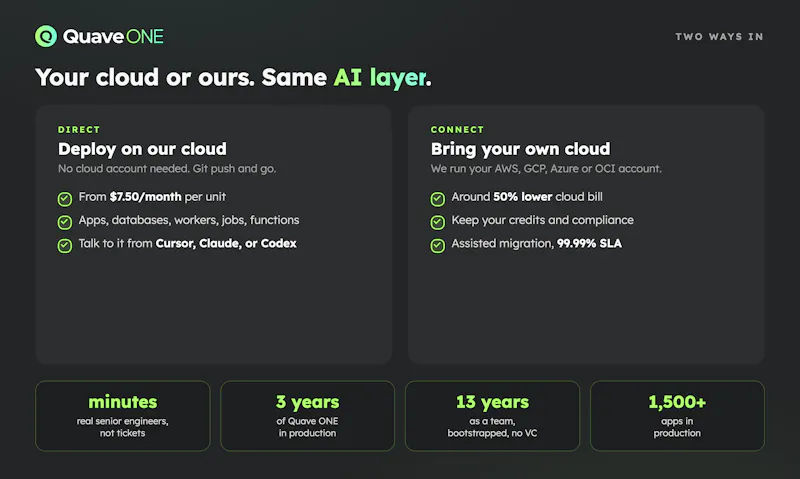Click "Talk to it from Cursor, Claude, or Codex"
800x479 pixels.
coord(187,243)
